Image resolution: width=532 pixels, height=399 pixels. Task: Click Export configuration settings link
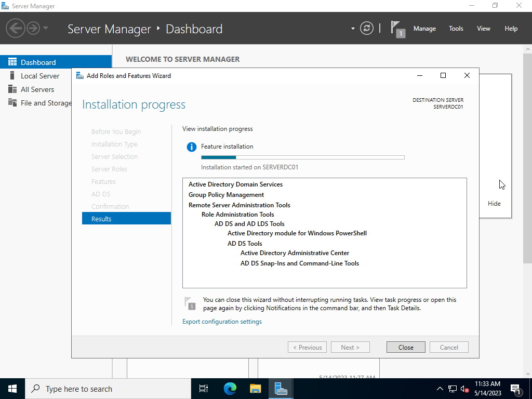tap(222, 322)
